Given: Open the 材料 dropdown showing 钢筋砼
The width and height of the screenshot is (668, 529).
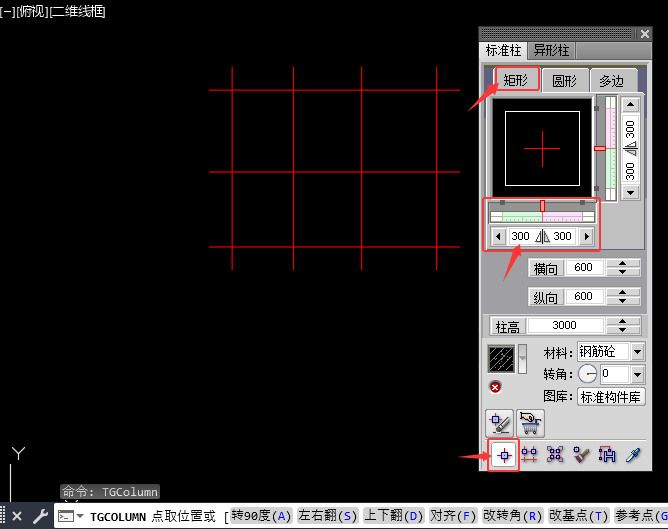Looking at the screenshot, I should point(638,352).
